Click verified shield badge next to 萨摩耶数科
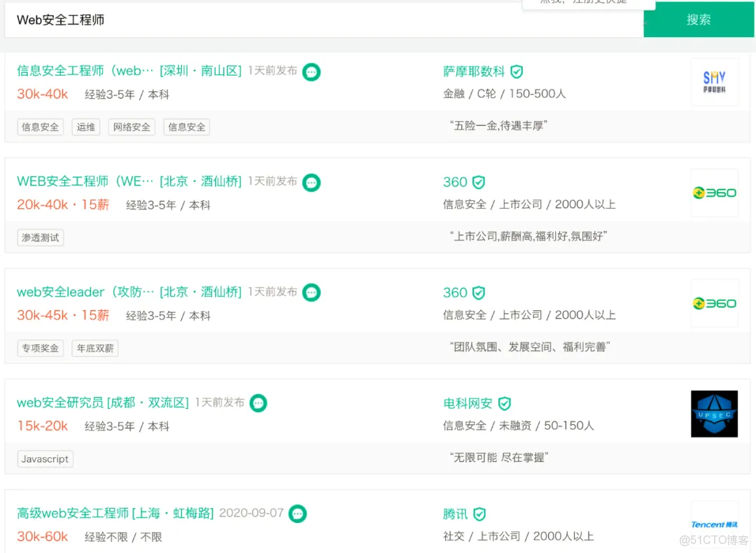The image size is (756, 553). point(517,72)
